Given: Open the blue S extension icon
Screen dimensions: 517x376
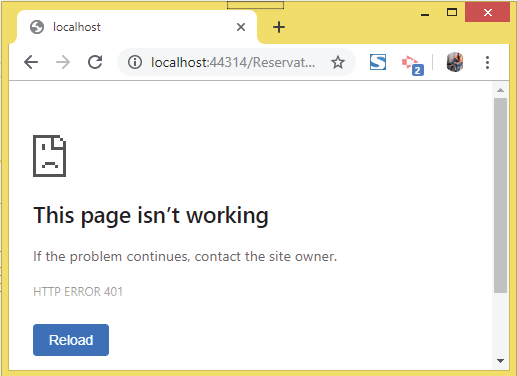Looking at the screenshot, I should tap(378, 62).
